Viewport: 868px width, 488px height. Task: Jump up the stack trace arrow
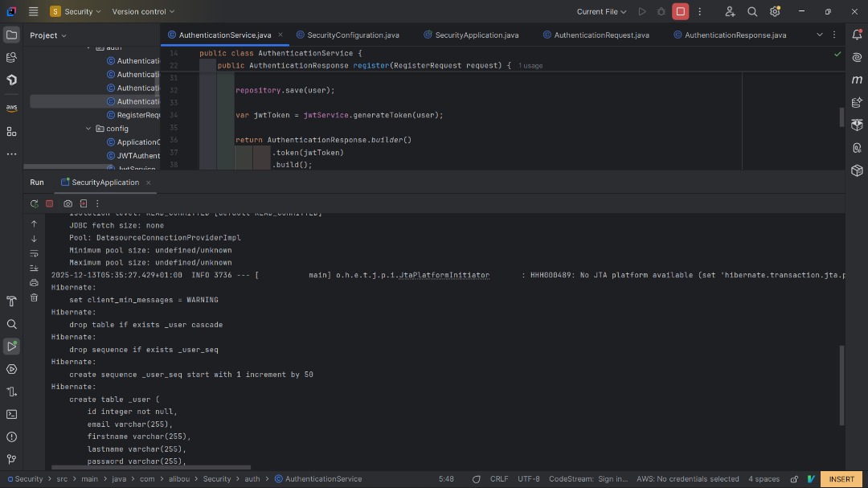click(x=35, y=223)
